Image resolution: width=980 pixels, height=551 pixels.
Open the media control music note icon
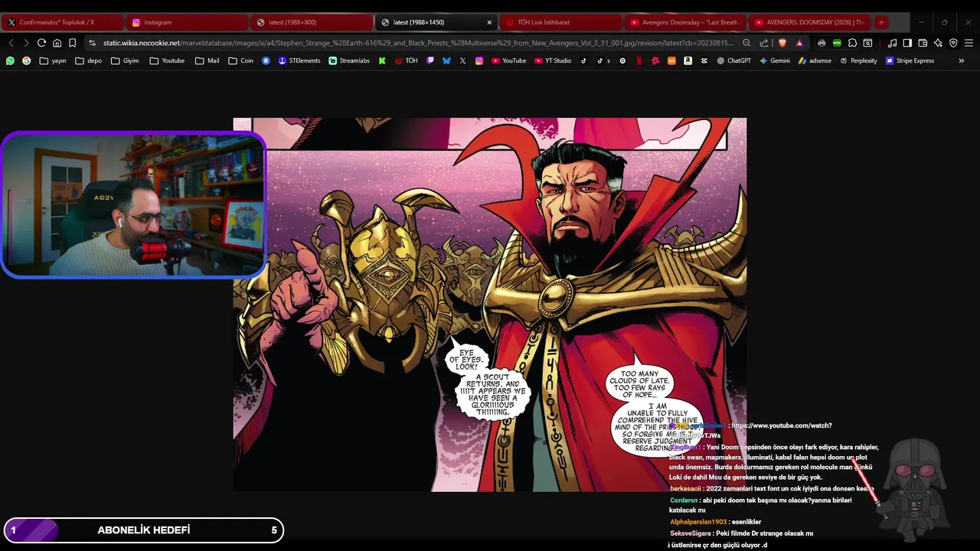pos(892,43)
